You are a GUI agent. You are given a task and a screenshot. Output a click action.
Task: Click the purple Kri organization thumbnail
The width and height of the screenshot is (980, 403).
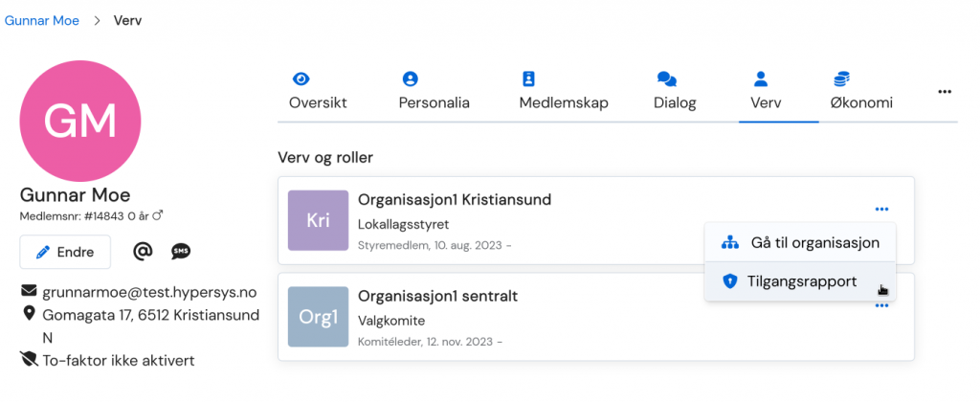click(318, 220)
